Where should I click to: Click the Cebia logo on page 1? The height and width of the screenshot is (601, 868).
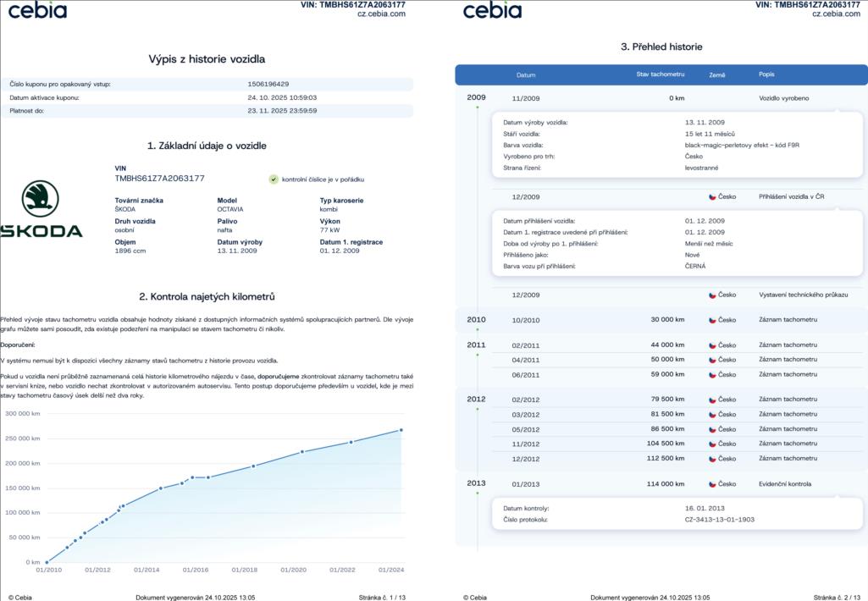tap(39, 10)
